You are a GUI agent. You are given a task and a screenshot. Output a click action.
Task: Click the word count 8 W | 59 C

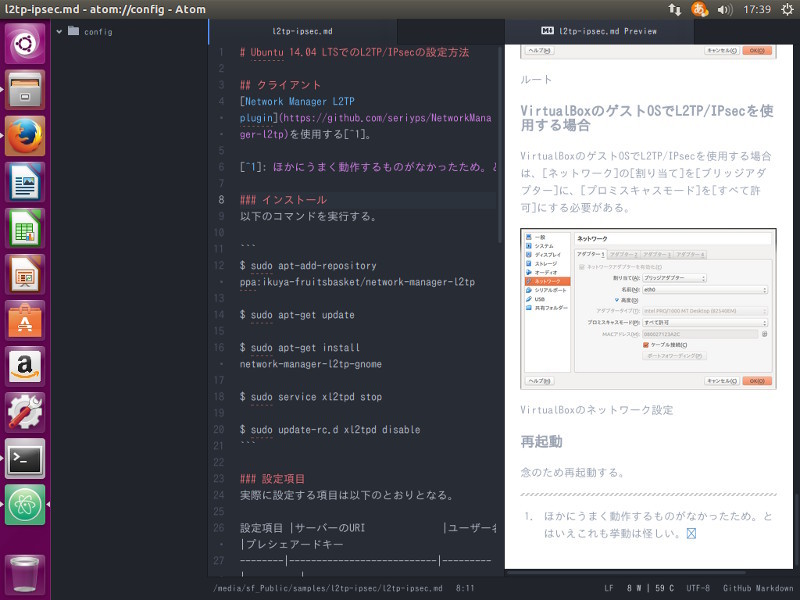click(650, 588)
